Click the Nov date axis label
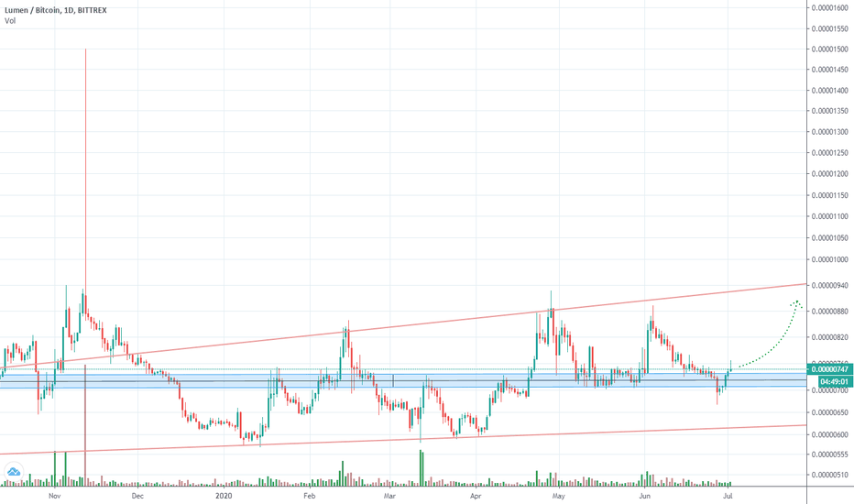854x504 pixels. click(x=54, y=496)
